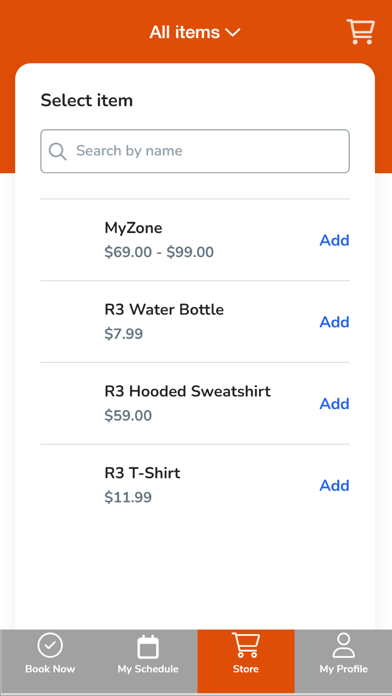Open My Schedule calendar icon

pyautogui.click(x=148, y=647)
